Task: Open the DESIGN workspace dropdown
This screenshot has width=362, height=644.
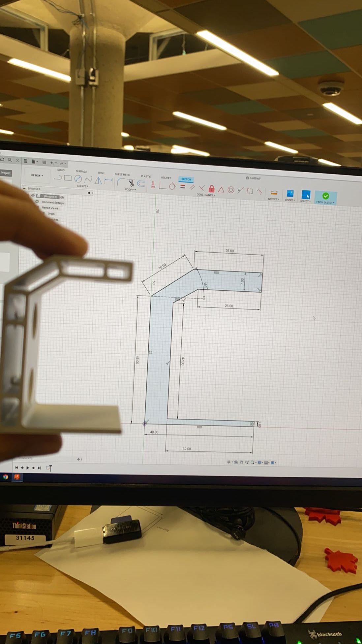Action: pyautogui.click(x=37, y=176)
